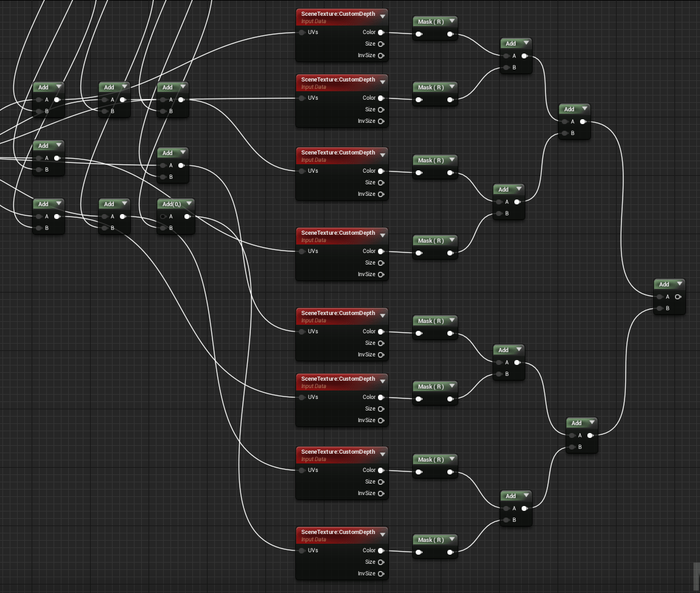
Task: Click the UVs input pin on bottommost CustomDepth node
Action: coord(303,550)
